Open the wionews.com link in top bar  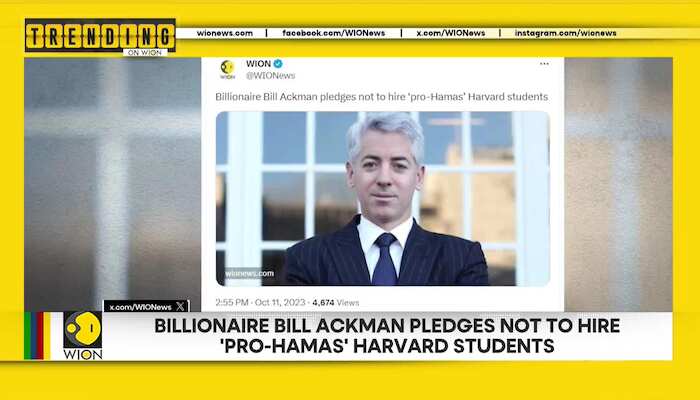point(225,33)
